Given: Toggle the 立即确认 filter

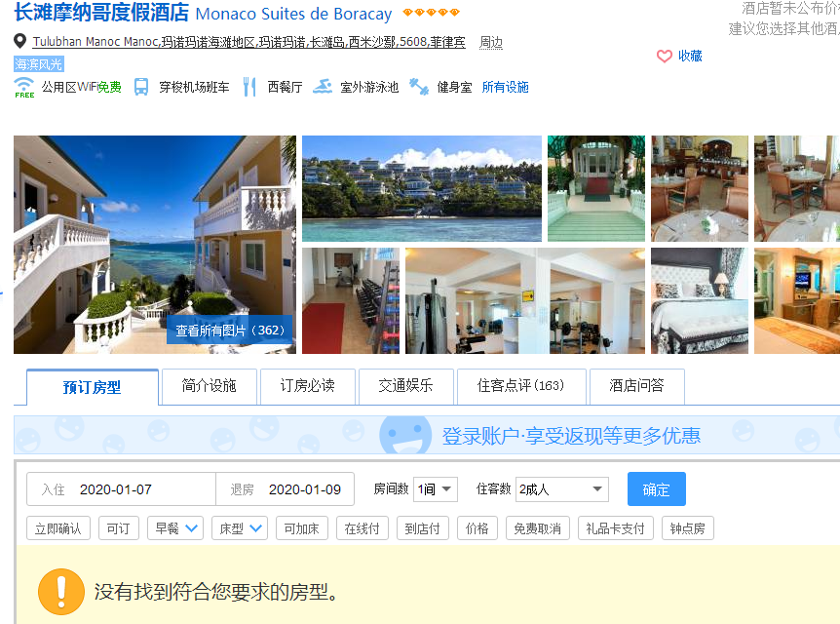Looking at the screenshot, I should tap(58, 528).
